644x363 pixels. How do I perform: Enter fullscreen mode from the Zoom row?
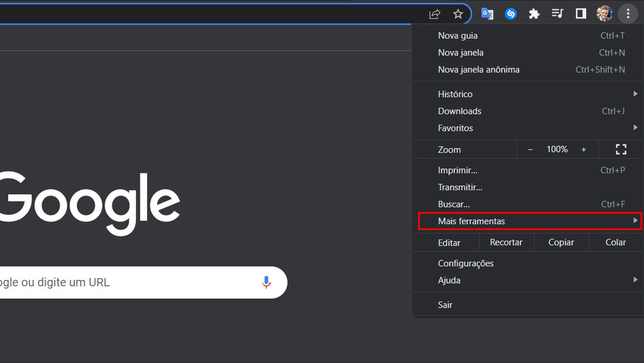coord(621,149)
